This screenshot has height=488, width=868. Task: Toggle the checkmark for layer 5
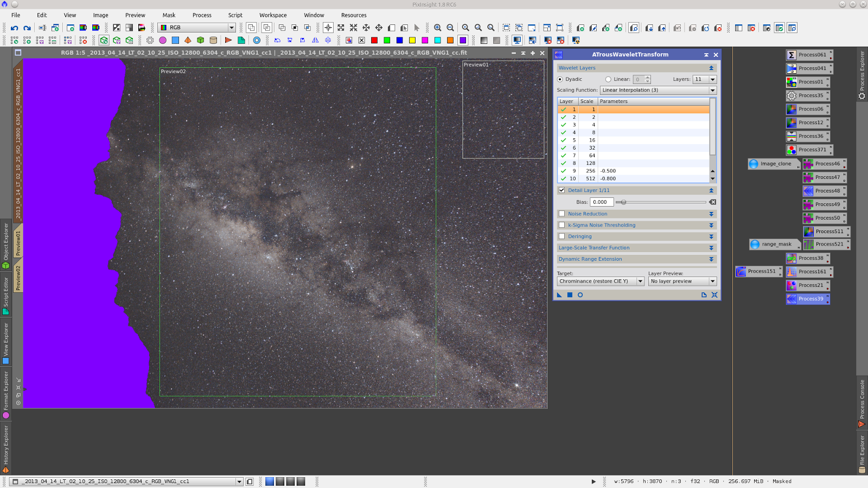point(563,140)
